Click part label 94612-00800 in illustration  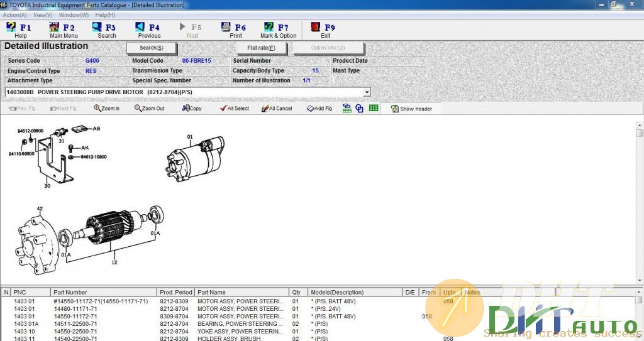coord(30,131)
